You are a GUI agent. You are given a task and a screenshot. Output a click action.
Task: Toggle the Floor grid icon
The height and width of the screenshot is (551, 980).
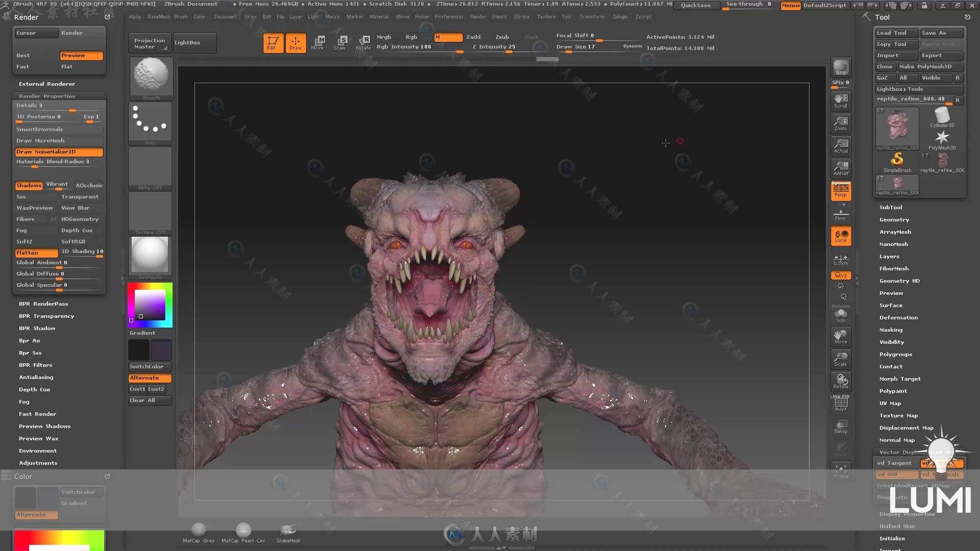point(841,214)
